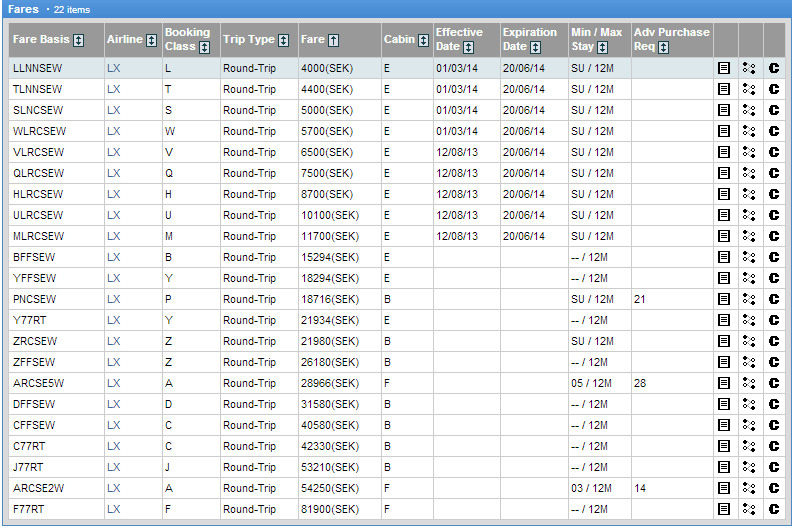Open fare rules document icon for LLNNSEW
Screen dimensions: 794x530
(724, 68)
